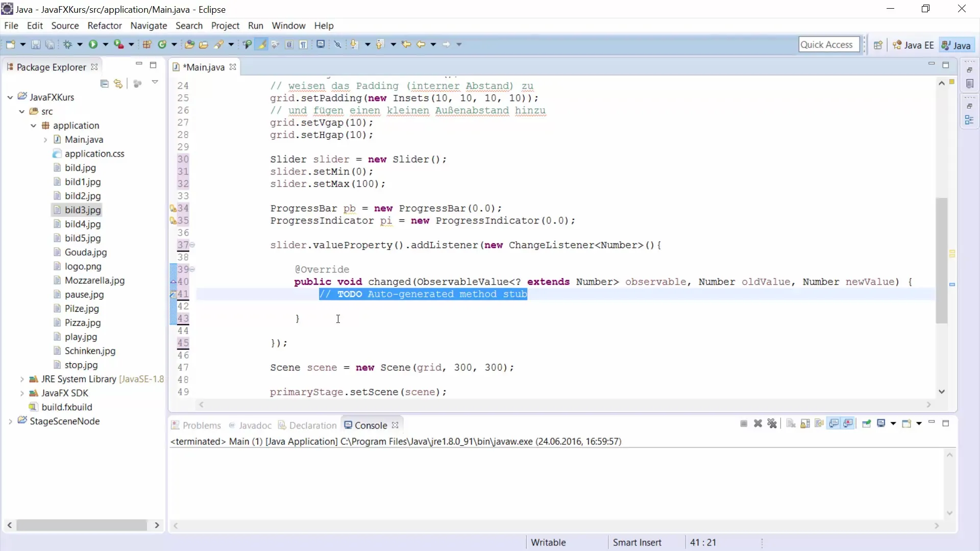Screen dimensions: 980x551
Task: Pin the Console view
Action: tap(866, 424)
